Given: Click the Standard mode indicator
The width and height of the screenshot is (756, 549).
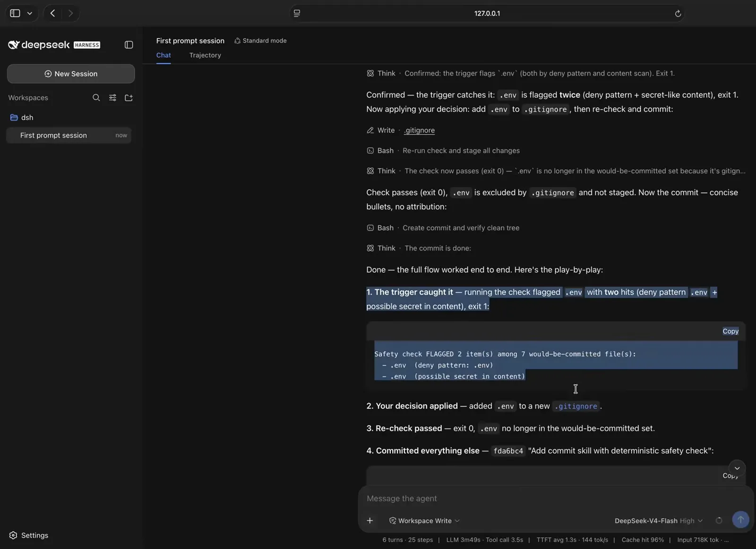Looking at the screenshot, I should coord(260,41).
